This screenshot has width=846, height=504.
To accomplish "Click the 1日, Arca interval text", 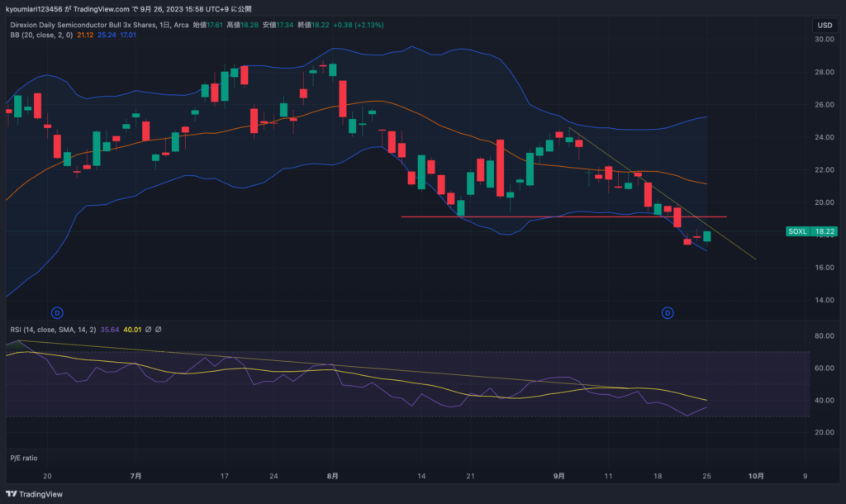I will pos(174,25).
